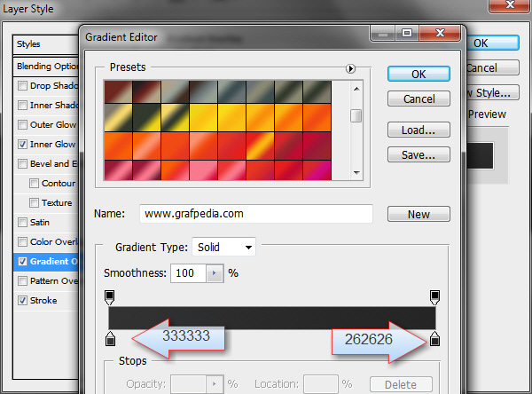The height and width of the screenshot is (394, 532).
Task: Select the left 333333 color stop
Action: coord(110,339)
